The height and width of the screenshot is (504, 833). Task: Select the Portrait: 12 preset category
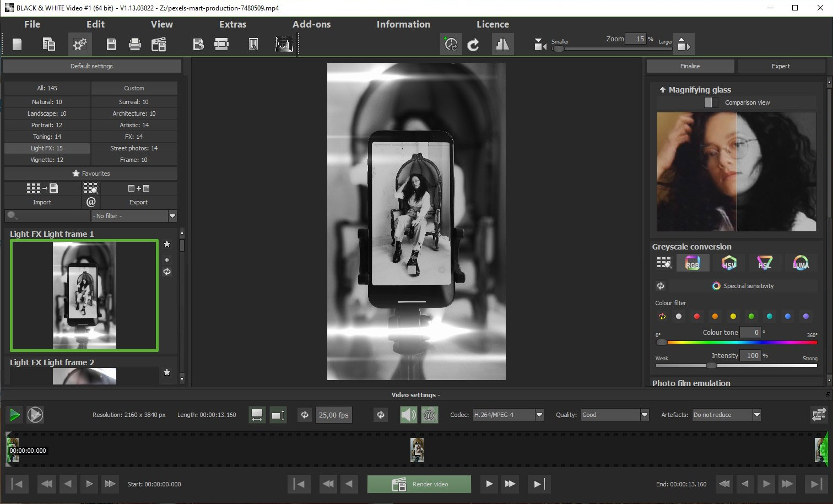[x=47, y=125]
